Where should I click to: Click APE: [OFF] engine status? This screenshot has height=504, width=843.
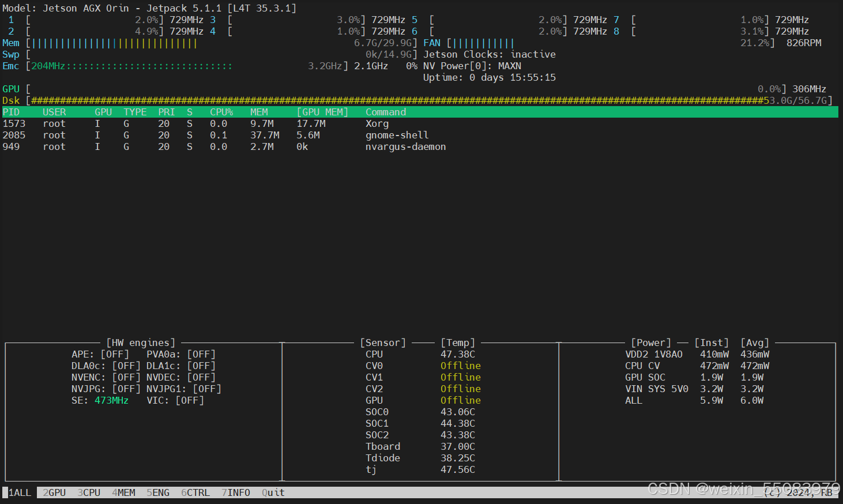click(x=100, y=354)
